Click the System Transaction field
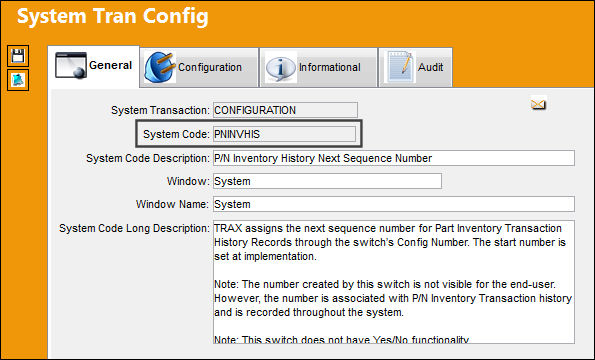This screenshot has width=595, height=360. [285, 110]
